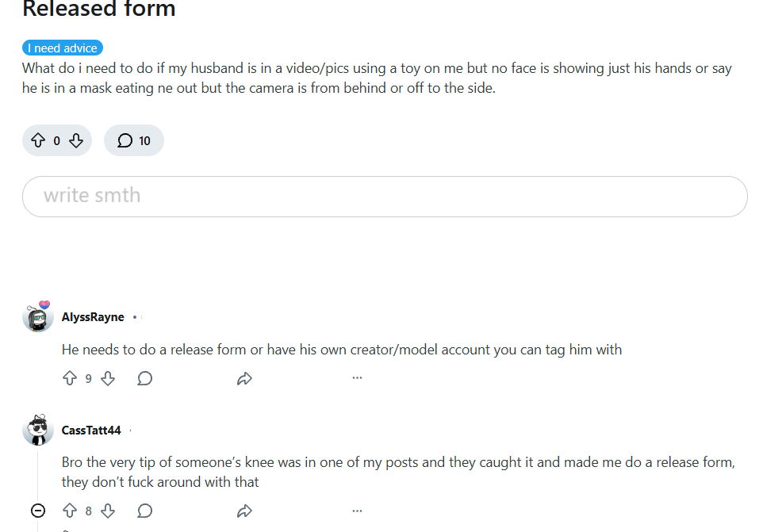Select the "I need advice" flair tag
Image resolution: width=759 pixels, height=532 pixels.
tap(63, 48)
